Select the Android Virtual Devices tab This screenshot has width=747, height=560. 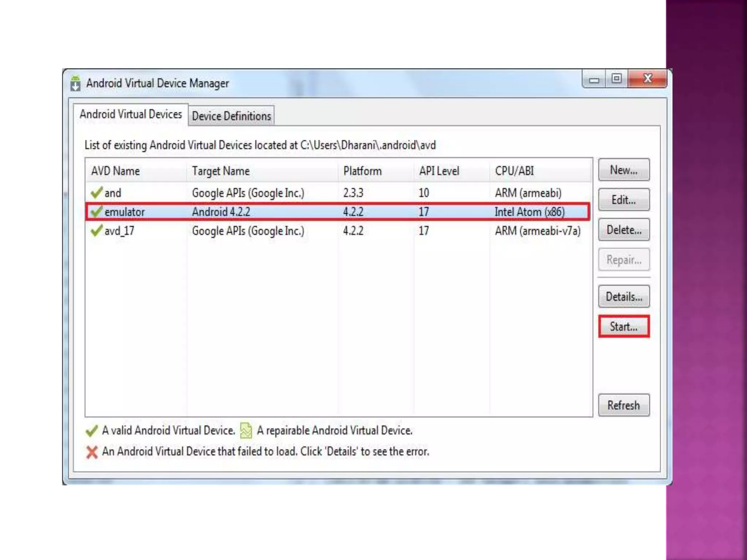pyautogui.click(x=131, y=114)
